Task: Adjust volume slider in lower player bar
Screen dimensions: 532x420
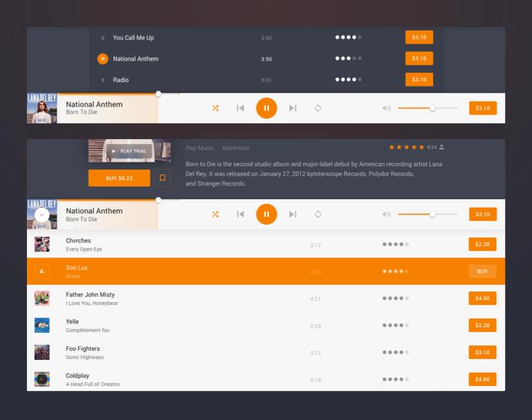Action: pos(432,214)
